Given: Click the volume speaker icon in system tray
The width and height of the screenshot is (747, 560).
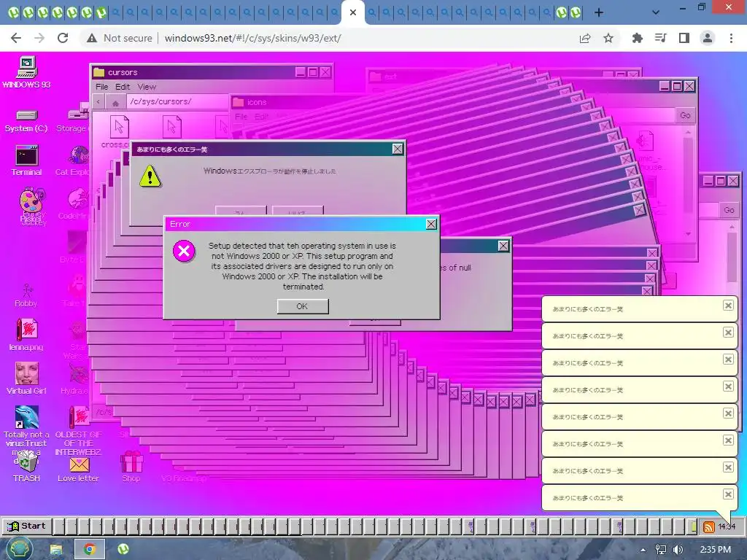Looking at the screenshot, I should coord(678,550).
